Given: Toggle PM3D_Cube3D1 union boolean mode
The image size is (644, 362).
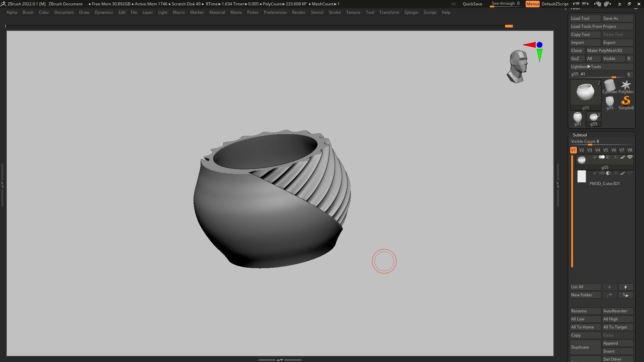Looking at the screenshot, I should tap(602, 173).
